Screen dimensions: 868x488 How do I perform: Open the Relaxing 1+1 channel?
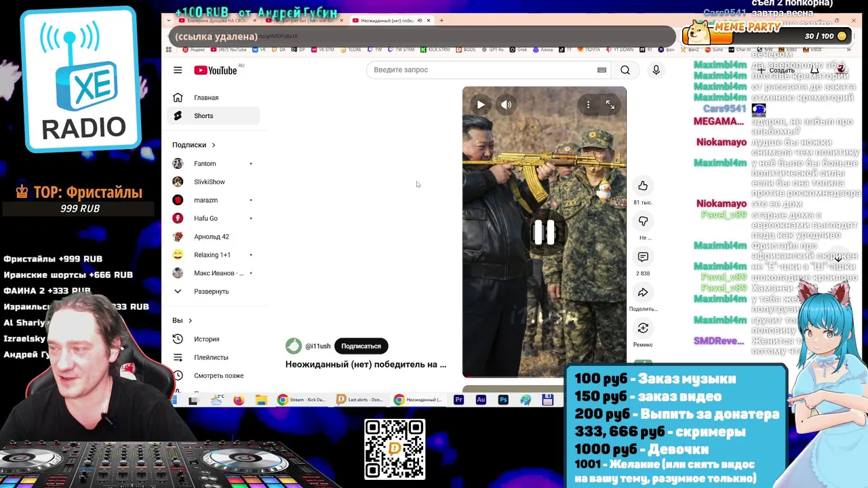(x=214, y=255)
